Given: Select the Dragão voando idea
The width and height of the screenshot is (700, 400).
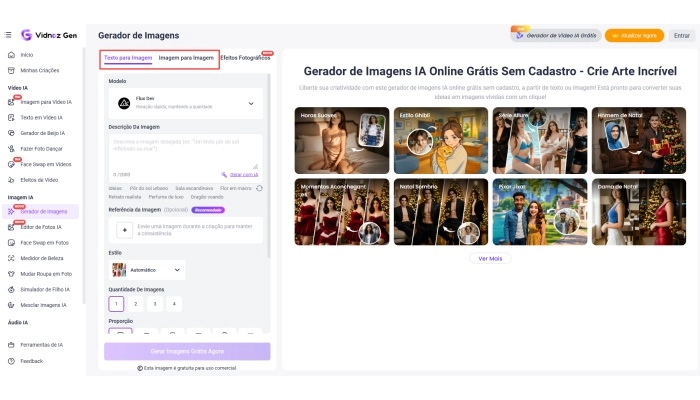Looking at the screenshot, I should click(x=207, y=197).
